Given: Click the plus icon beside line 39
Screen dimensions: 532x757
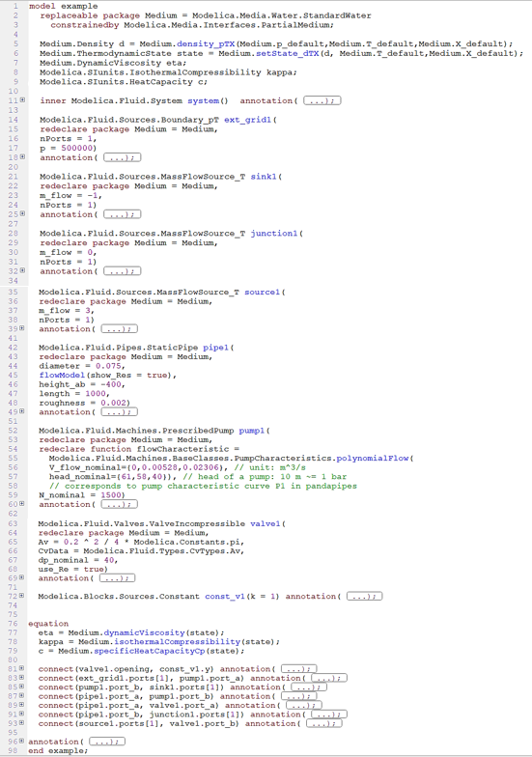Looking at the screenshot, I should click(21, 328).
